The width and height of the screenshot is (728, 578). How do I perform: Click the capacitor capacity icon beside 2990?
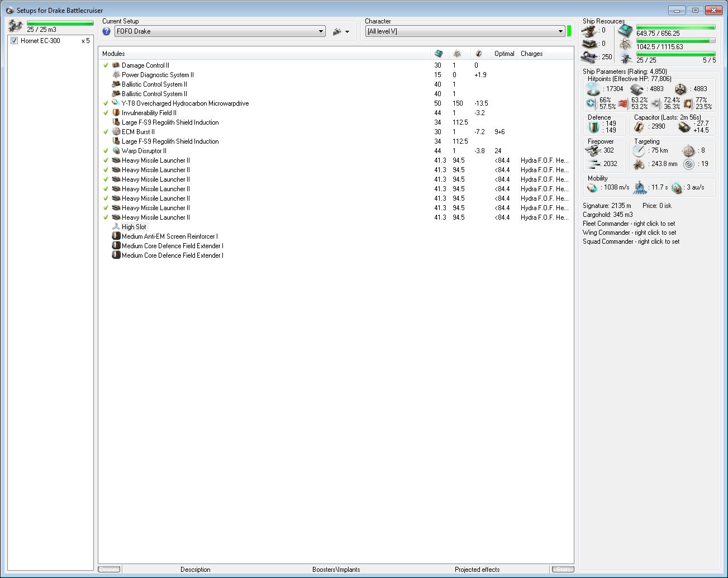639,127
